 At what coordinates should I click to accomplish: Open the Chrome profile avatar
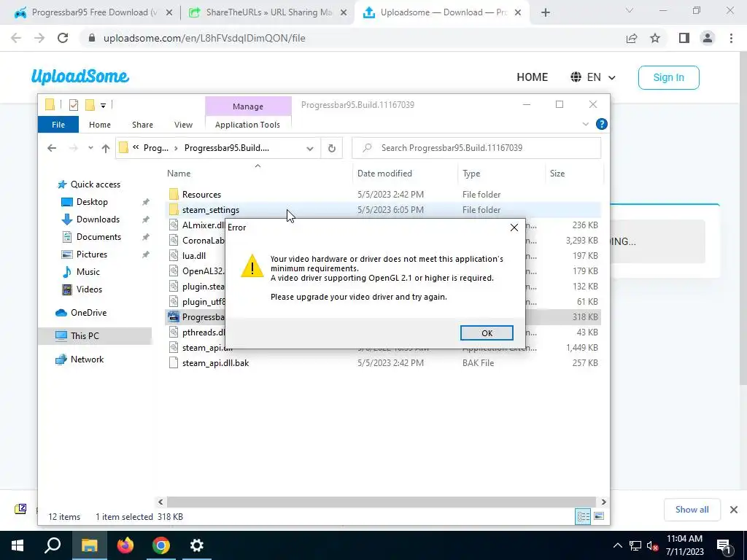[x=708, y=38]
